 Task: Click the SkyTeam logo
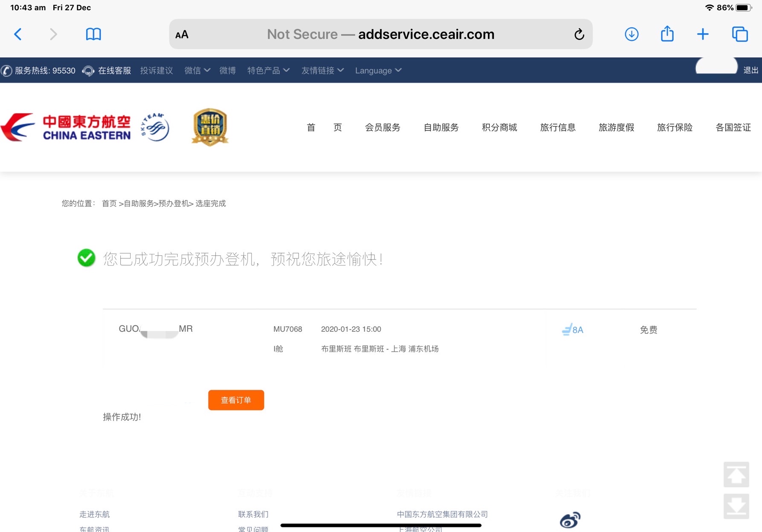click(155, 127)
